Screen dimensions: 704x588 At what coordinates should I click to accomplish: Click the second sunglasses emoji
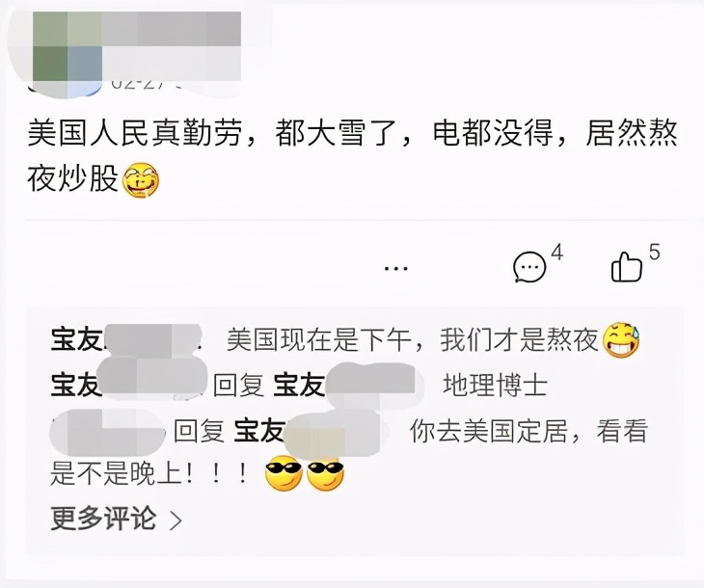(325, 473)
